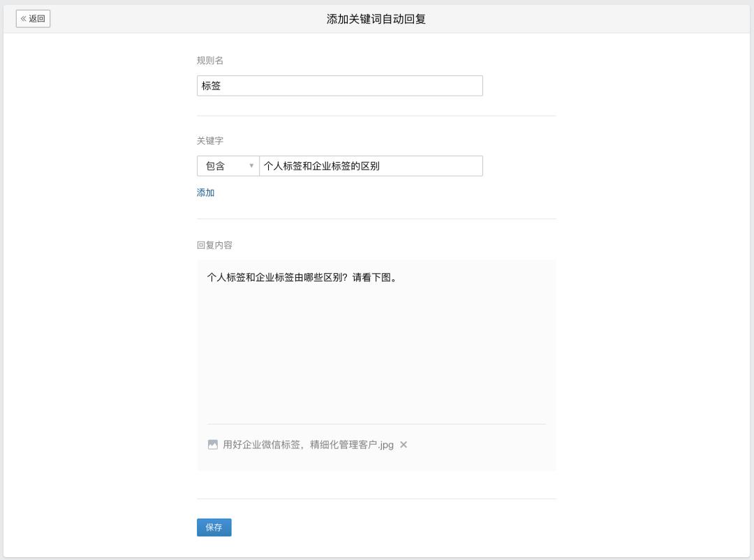Click inside the keyword input 个人标签和企业标签的区别
This screenshot has width=754, height=560.
(x=370, y=165)
